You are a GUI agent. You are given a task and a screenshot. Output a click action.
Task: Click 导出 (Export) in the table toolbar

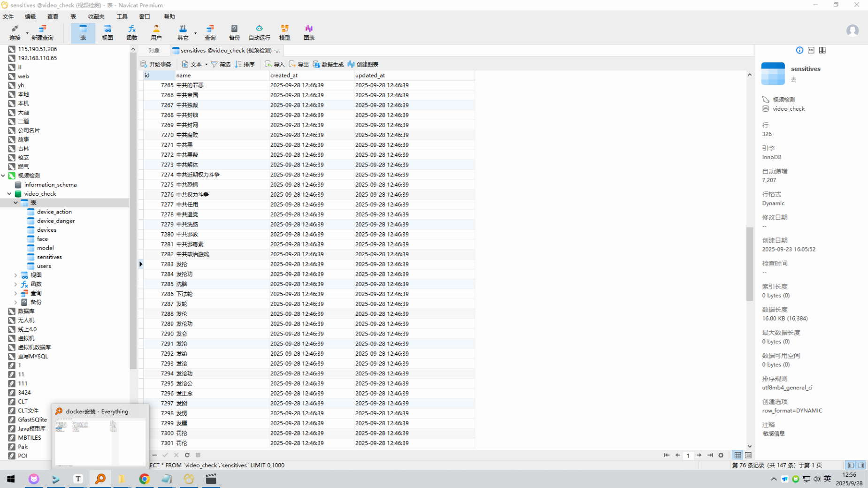[x=299, y=64]
